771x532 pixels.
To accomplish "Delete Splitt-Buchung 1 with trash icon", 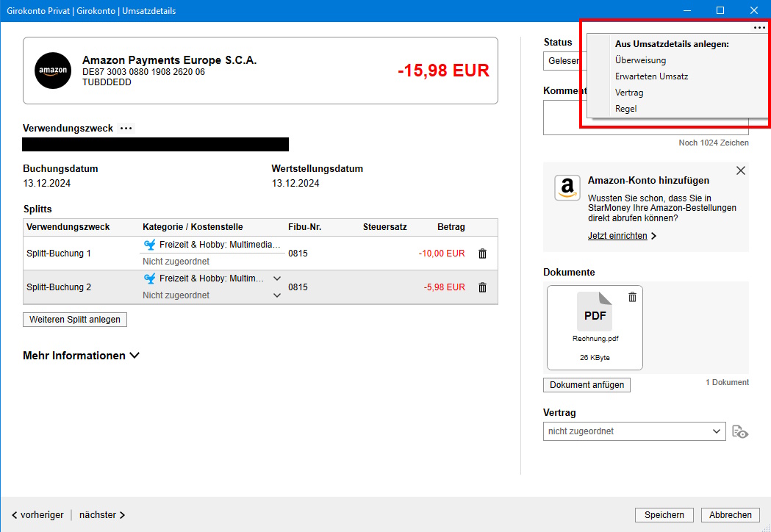I will [482, 254].
